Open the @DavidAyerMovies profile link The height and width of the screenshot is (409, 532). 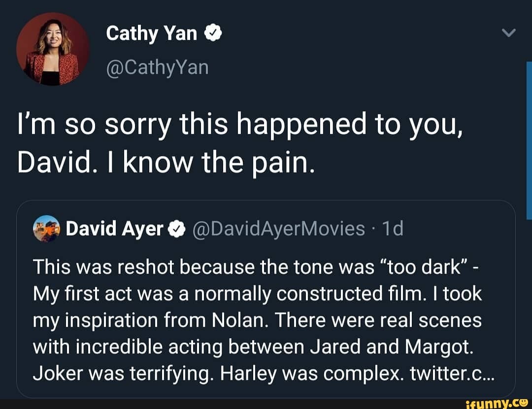[281, 228]
